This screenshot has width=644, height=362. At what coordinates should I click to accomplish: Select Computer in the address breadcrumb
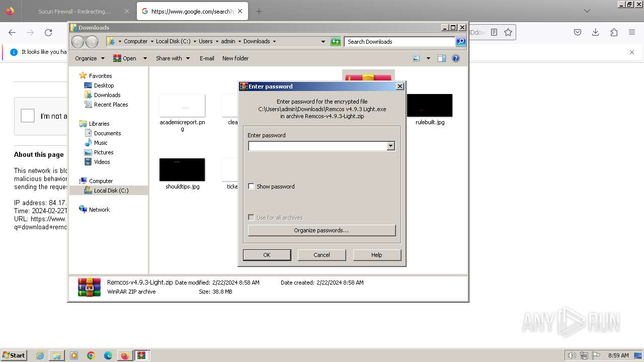(136, 41)
